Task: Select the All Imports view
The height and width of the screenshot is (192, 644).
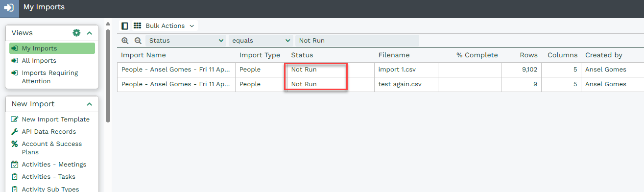Action: [39, 61]
